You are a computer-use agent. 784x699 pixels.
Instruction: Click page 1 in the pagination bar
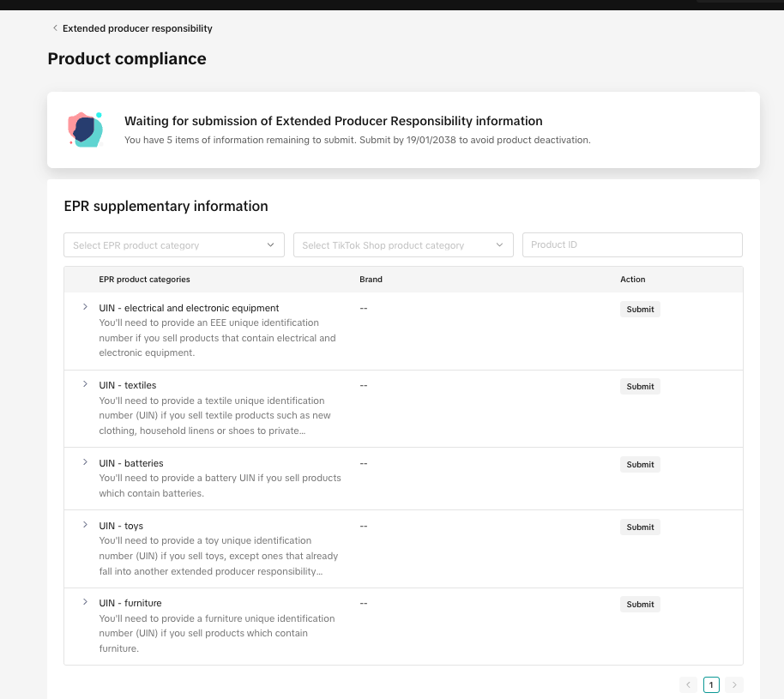[711, 684]
